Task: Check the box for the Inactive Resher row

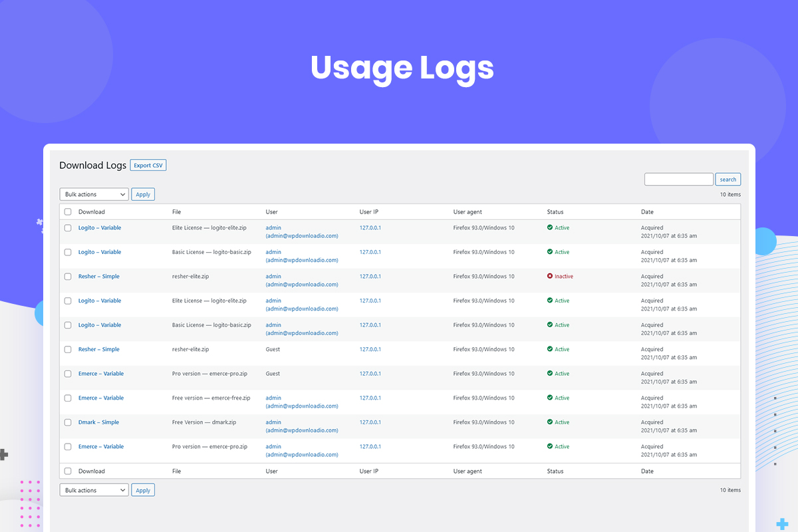Action: click(x=68, y=276)
